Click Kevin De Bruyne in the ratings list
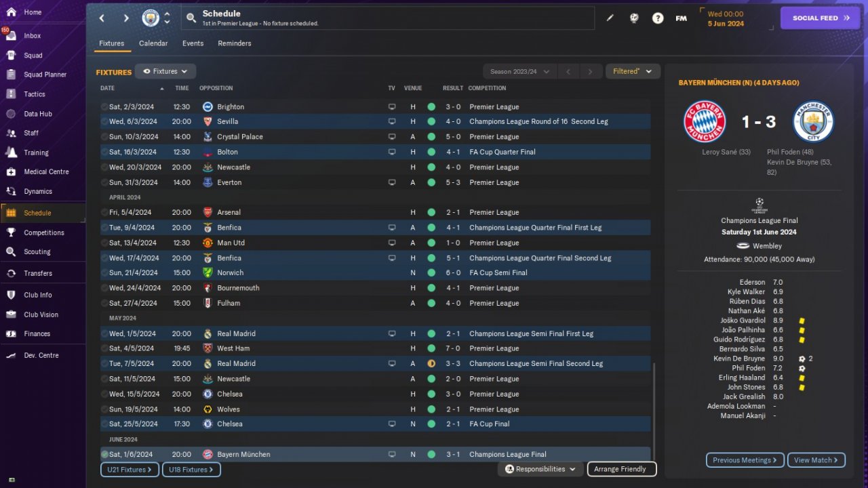The height and width of the screenshot is (488, 868). pos(739,359)
